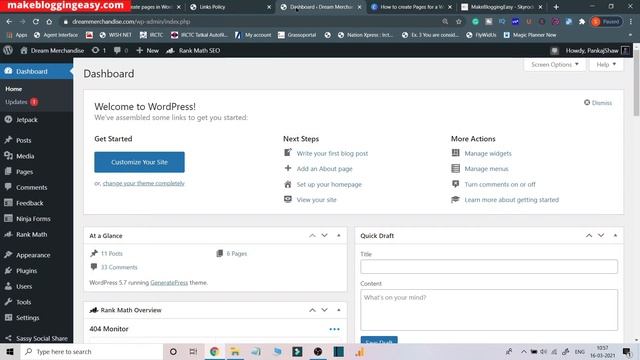Image resolution: width=640 pixels, height=360 pixels.
Task: Dismiss the Welcome to WordPress panel
Action: 598,102
